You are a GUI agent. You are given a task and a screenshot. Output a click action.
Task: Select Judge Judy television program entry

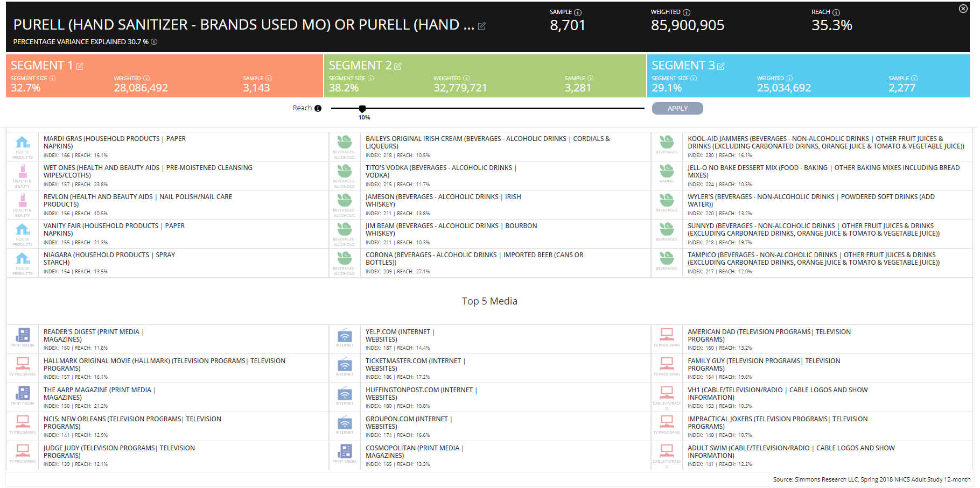[x=167, y=456]
